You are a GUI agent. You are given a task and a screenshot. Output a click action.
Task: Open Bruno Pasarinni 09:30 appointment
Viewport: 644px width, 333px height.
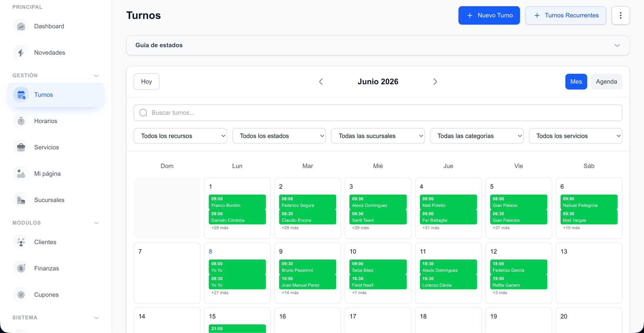click(308, 267)
